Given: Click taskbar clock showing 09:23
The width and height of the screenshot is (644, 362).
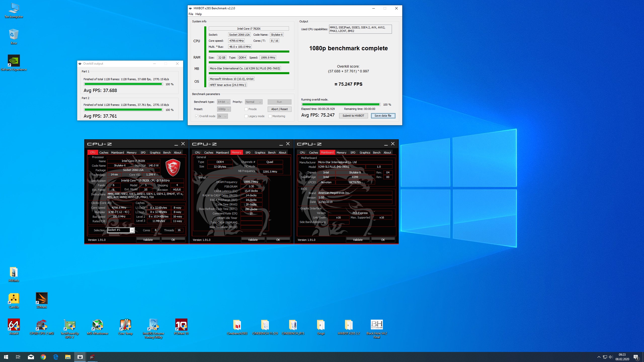Looking at the screenshot, I should (622, 357).
